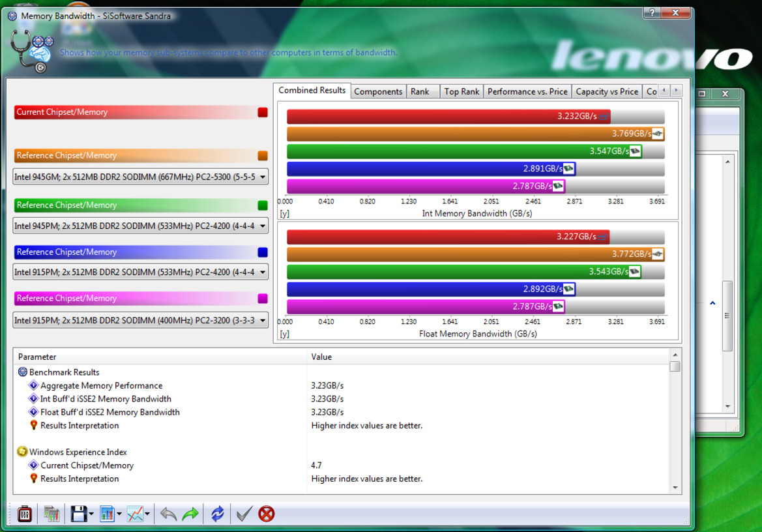
Task: Click the 4.7 Windows Experience value
Action: [316, 465]
